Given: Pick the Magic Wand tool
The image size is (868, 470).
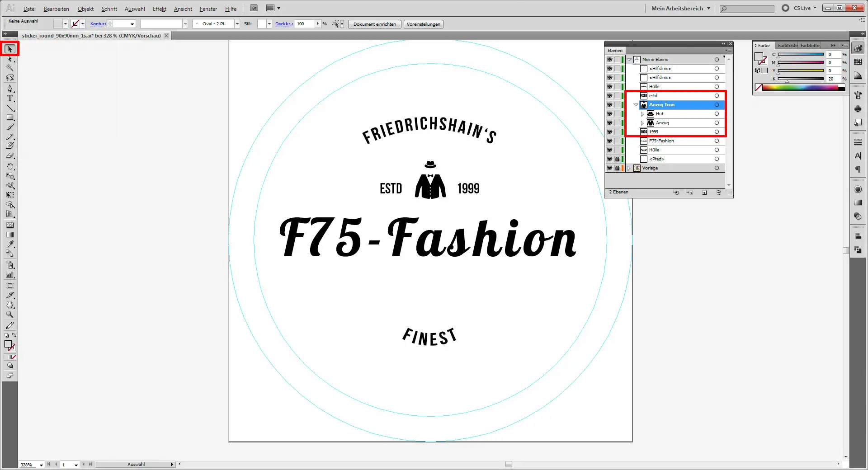Looking at the screenshot, I should 10,68.
